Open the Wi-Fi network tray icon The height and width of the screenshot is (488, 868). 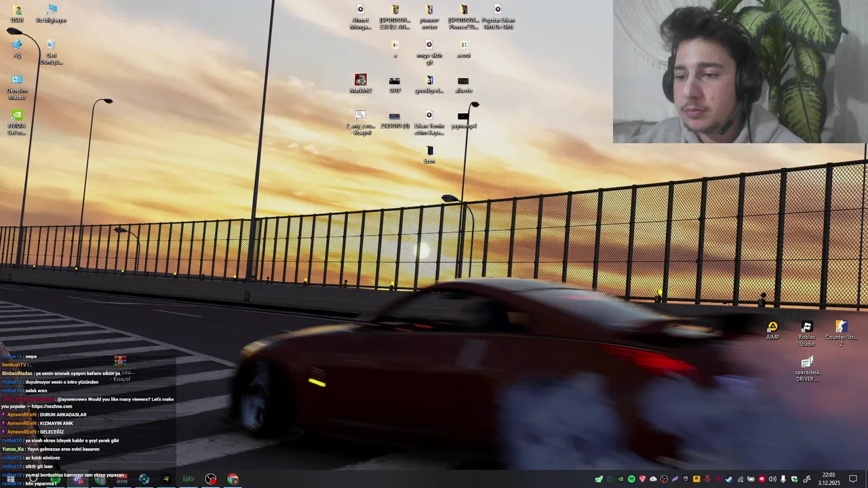(x=740, y=479)
